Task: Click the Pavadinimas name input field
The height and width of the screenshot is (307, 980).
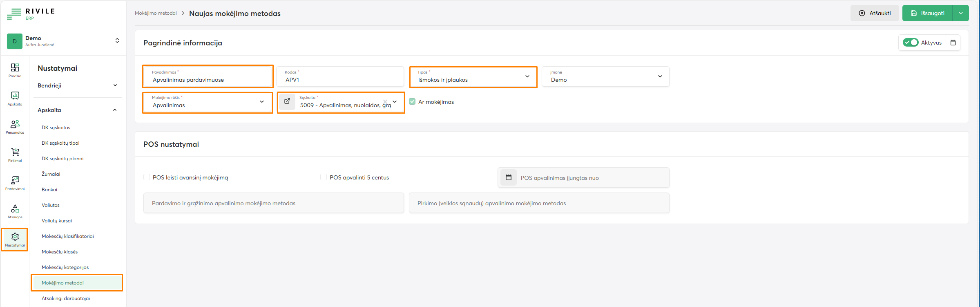Action: click(x=208, y=80)
